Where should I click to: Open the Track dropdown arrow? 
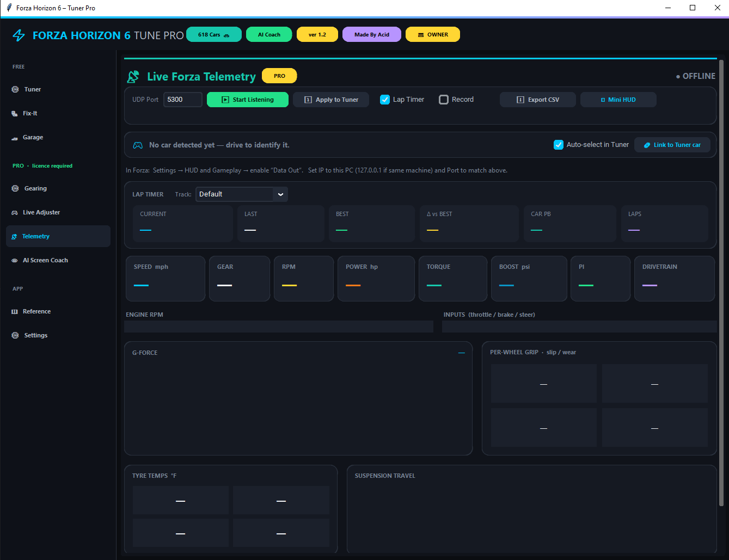(281, 194)
